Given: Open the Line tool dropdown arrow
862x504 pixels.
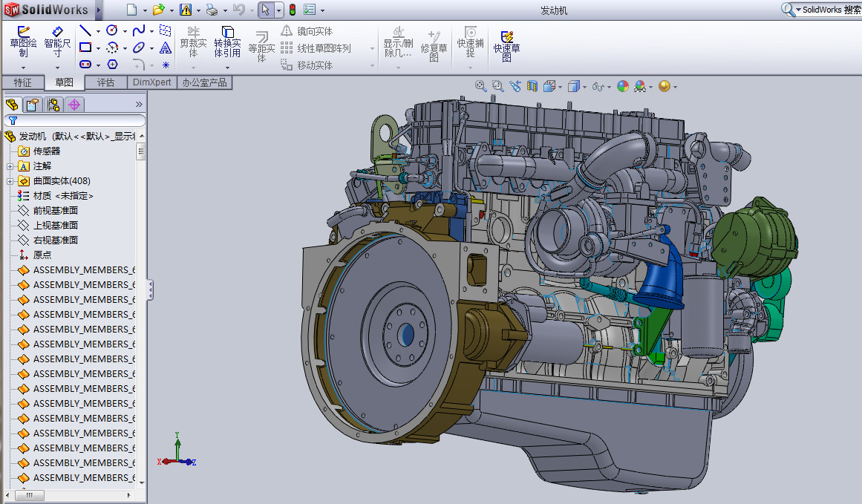Looking at the screenshot, I should pyautogui.click(x=99, y=31).
